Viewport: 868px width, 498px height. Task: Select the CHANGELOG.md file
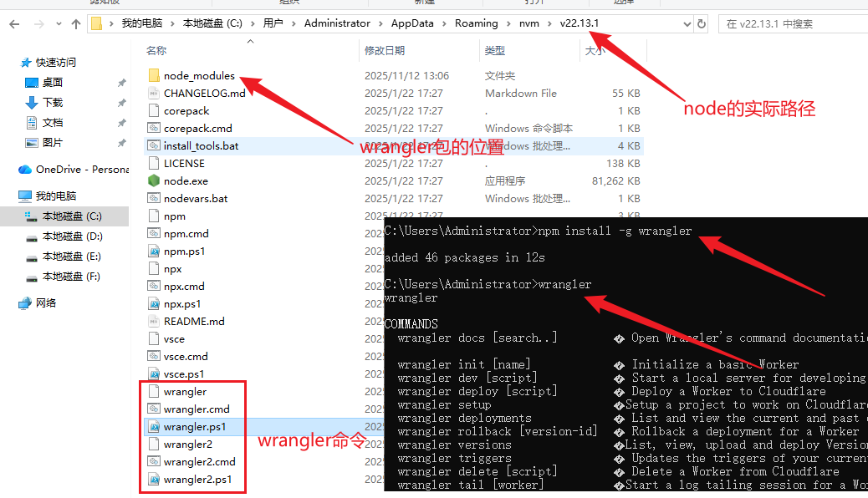pos(204,94)
